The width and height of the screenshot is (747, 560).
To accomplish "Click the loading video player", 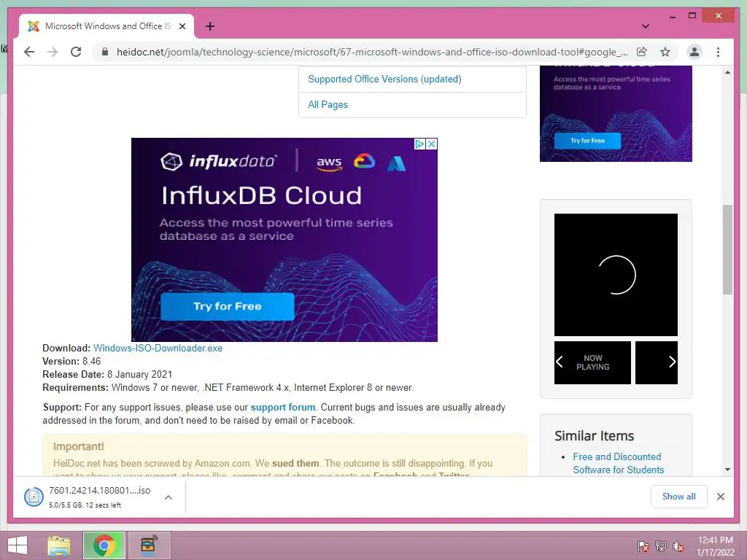I will pos(616,275).
